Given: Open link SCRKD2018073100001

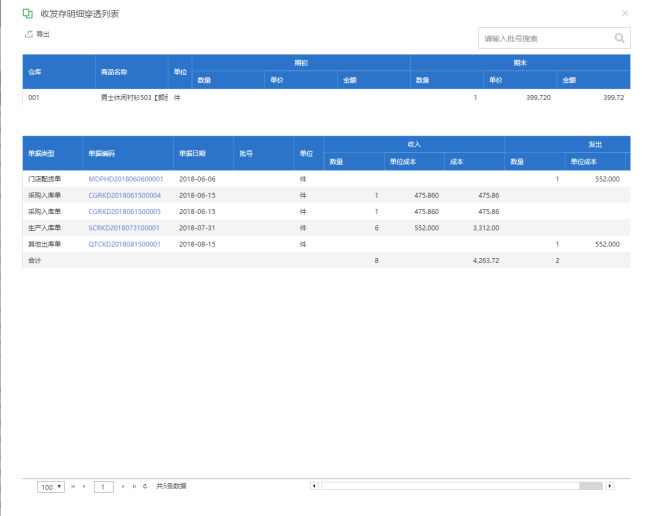Looking at the screenshot, I should click(124, 228).
